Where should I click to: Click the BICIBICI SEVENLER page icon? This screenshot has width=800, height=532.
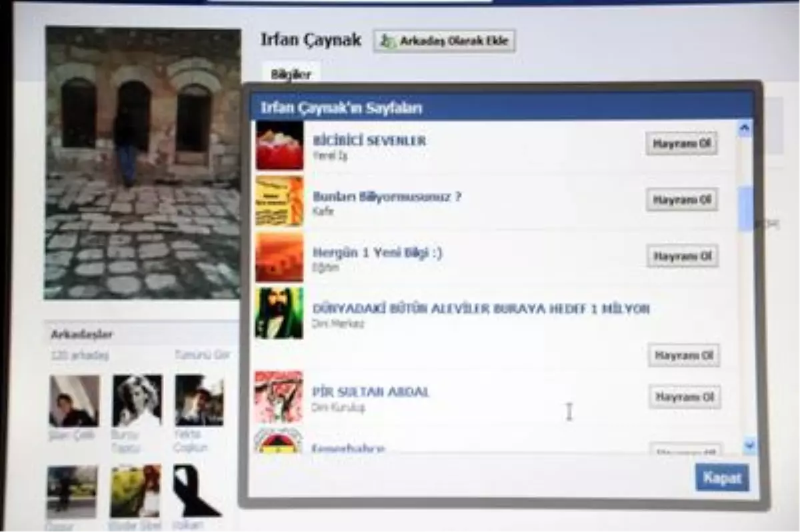click(279, 145)
